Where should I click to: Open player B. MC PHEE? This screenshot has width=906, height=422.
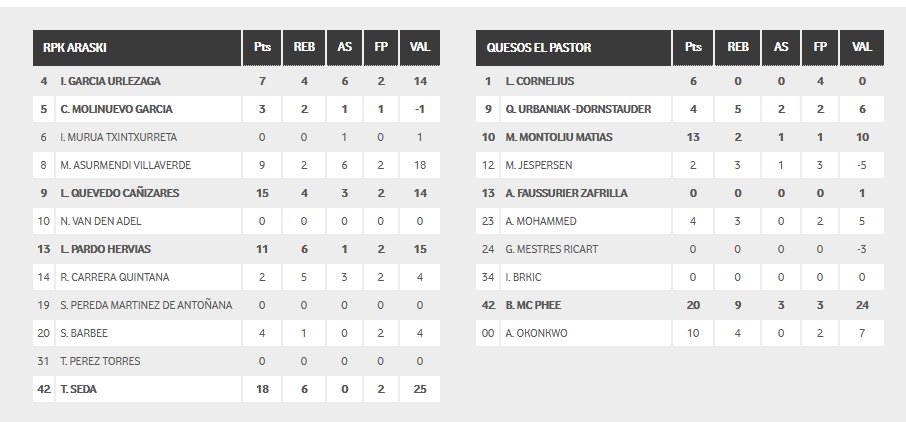pyautogui.click(x=533, y=305)
